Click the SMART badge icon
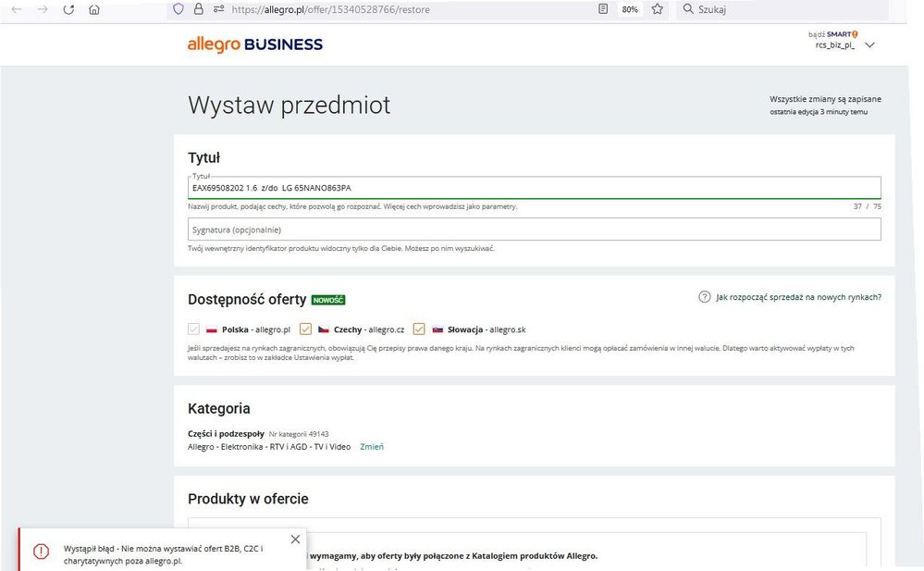 [842, 34]
